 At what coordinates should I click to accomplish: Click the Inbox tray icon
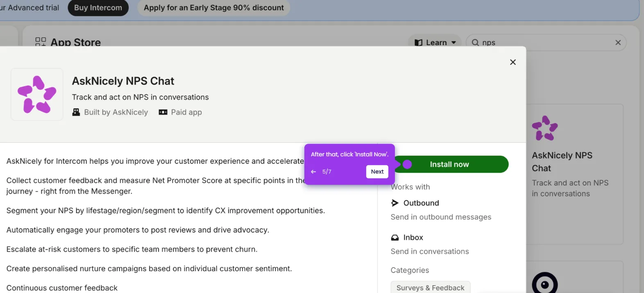395,237
